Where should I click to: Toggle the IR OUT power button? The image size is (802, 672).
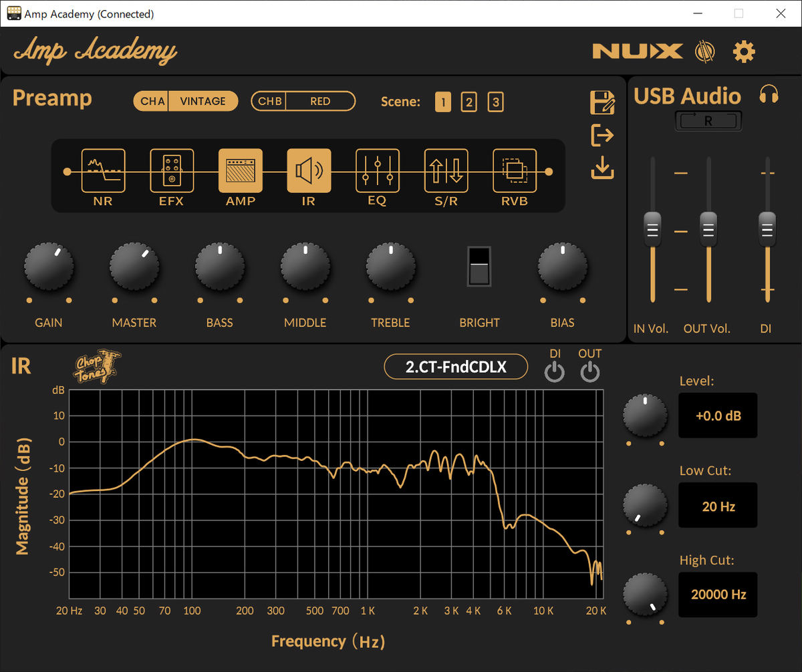[x=589, y=371]
